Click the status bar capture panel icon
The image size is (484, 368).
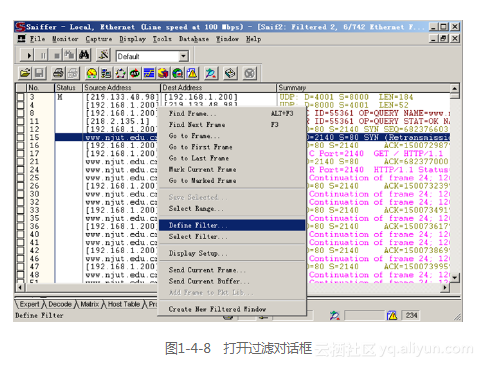[x=334, y=315]
